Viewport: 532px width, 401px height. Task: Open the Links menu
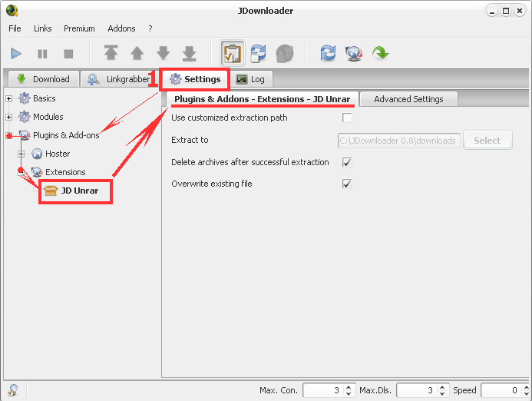point(43,28)
